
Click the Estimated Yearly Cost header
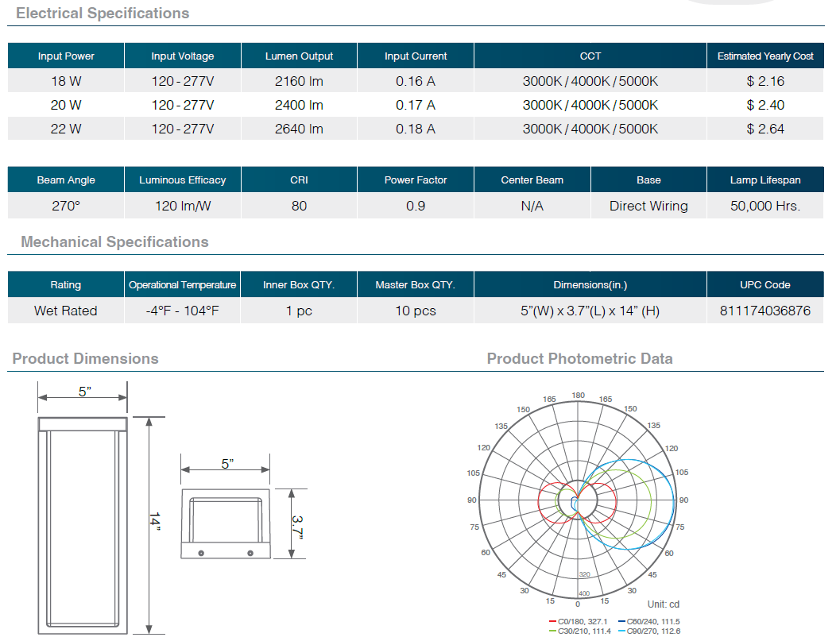pos(765,56)
